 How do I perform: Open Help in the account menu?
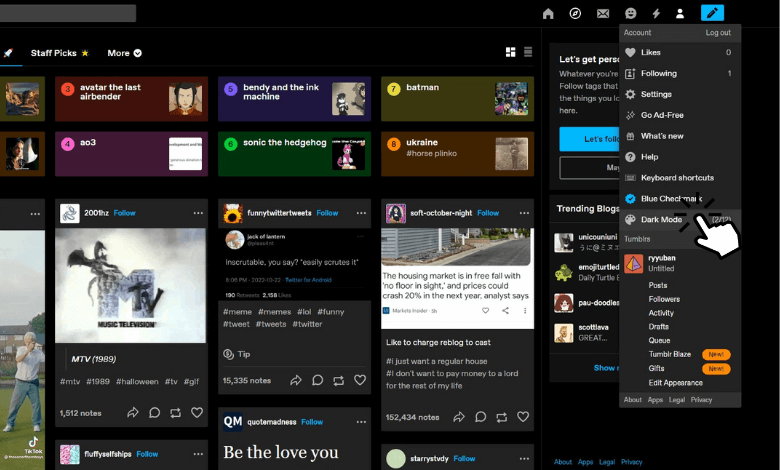pos(680,157)
